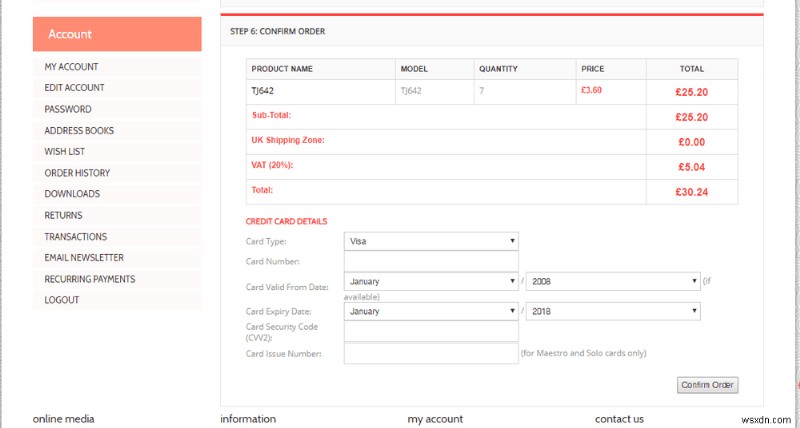Expand Card Valid From month dropdown

pos(431,281)
